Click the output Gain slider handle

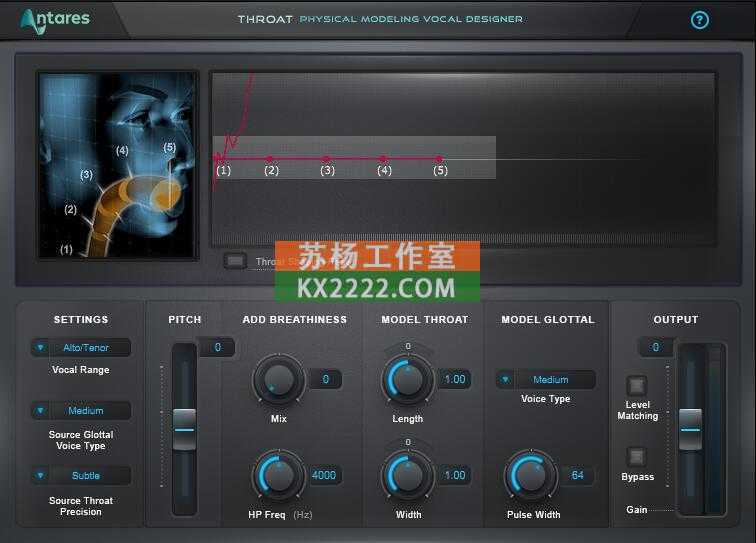pyautogui.click(x=690, y=429)
